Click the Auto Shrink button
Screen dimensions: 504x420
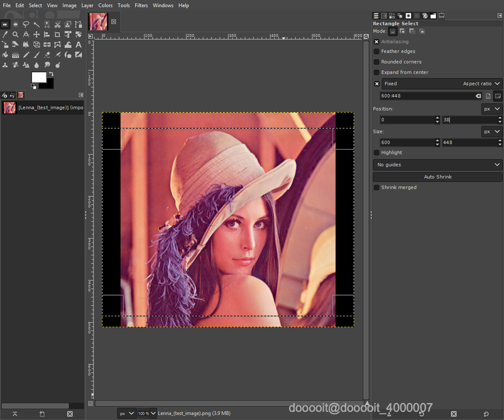[437, 177]
